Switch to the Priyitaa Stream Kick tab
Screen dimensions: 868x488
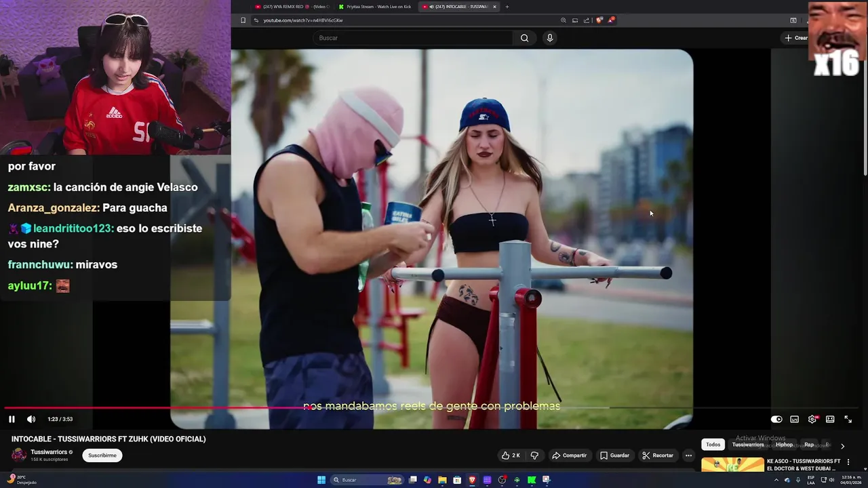(x=375, y=7)
